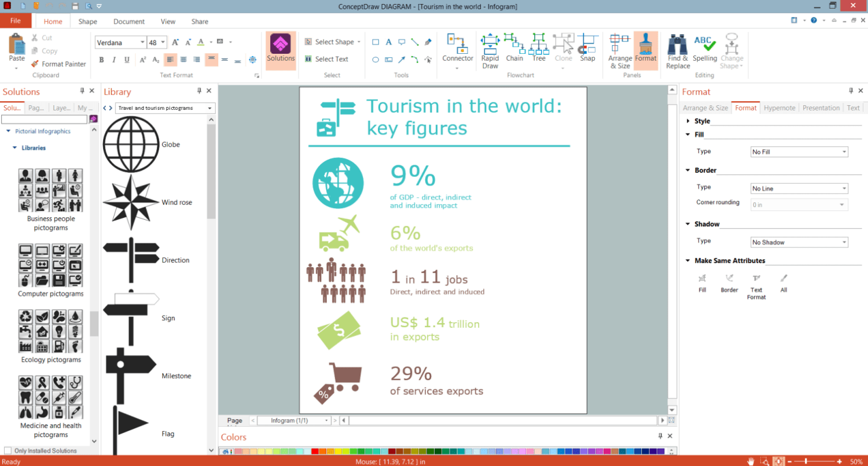The width and height of the screenshot is (868, 466).
Task: Click the Paste button
Action: (x=17, y=51)
